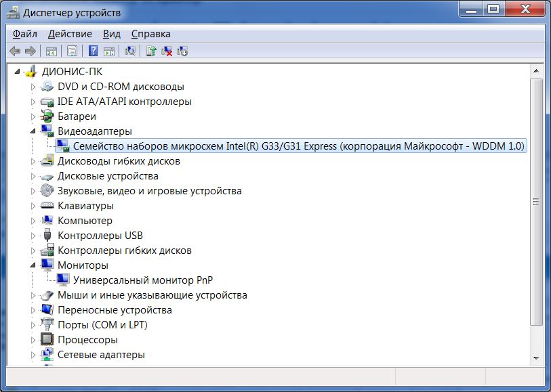Open the Файл menu
This screenshot has height=392, width=551.
tap(25, 34)
